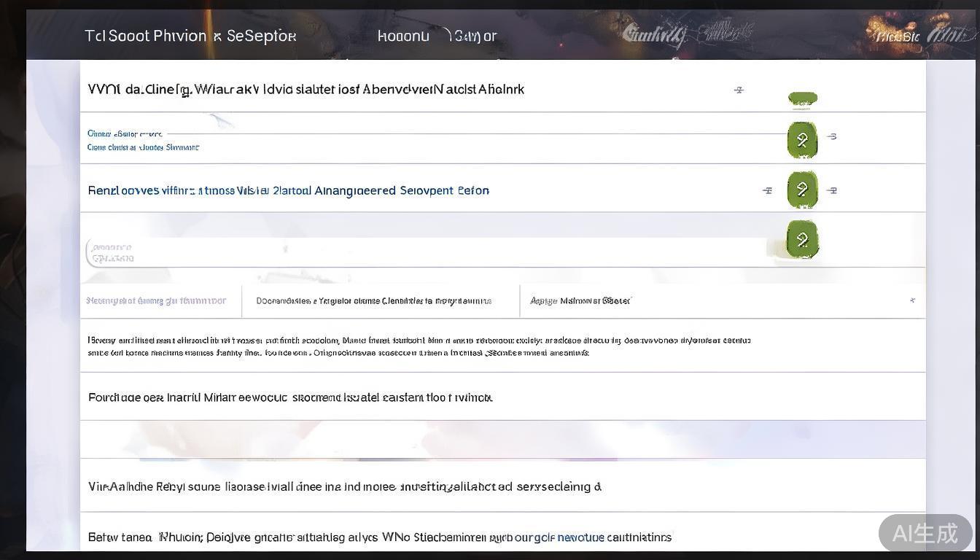Image resolution: width=980 pixels, height=560 pixels.
Task: Click the small star icon at the tab bar's end
Action: click(x=912, y=300)
